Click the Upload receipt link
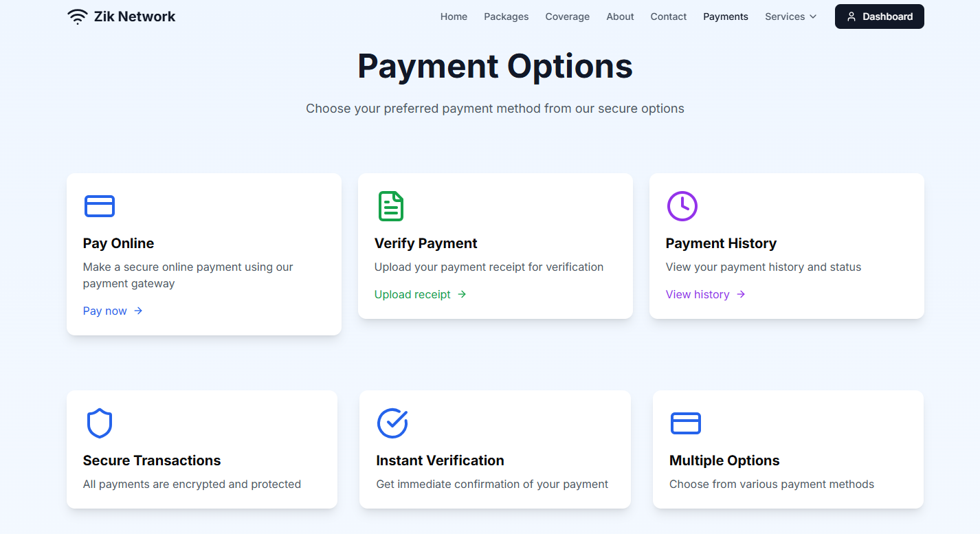 click(x=412, y=294)
